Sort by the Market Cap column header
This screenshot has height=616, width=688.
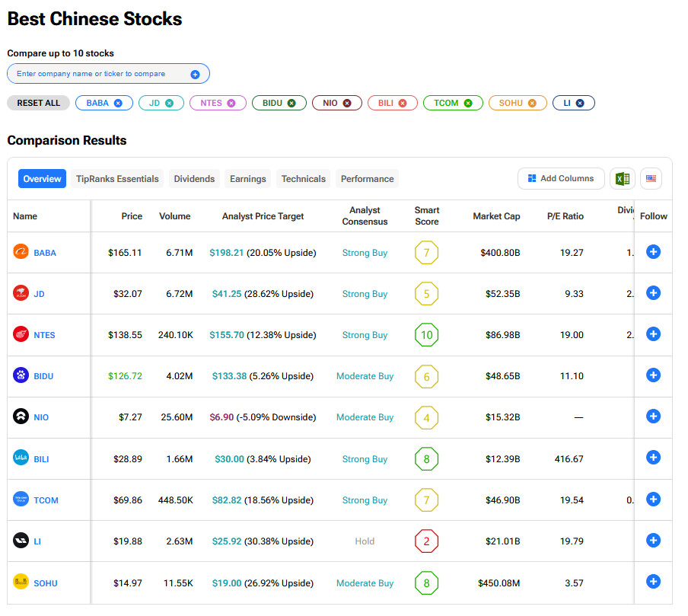coord(496,216)
